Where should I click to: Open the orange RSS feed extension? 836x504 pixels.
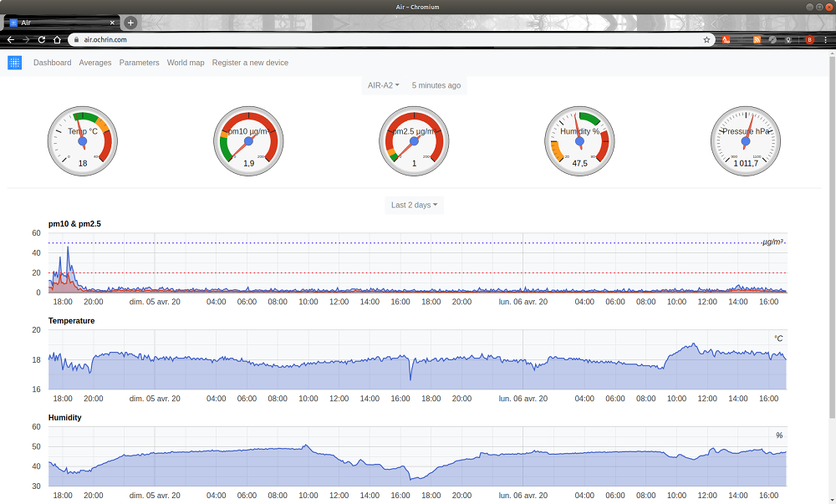tap(757, 39)
